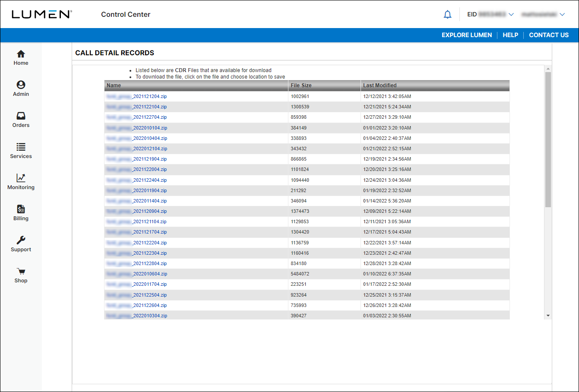Open the Help menu item
The height and width of the screenshot is (392, 579).
point(510,35)
